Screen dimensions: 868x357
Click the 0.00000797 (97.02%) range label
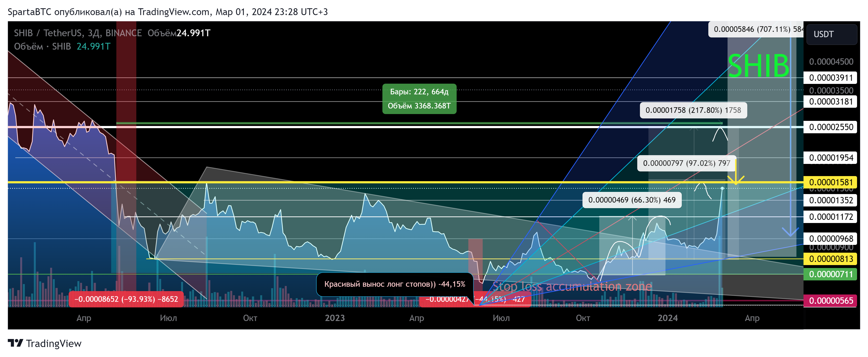click(686, 163)
